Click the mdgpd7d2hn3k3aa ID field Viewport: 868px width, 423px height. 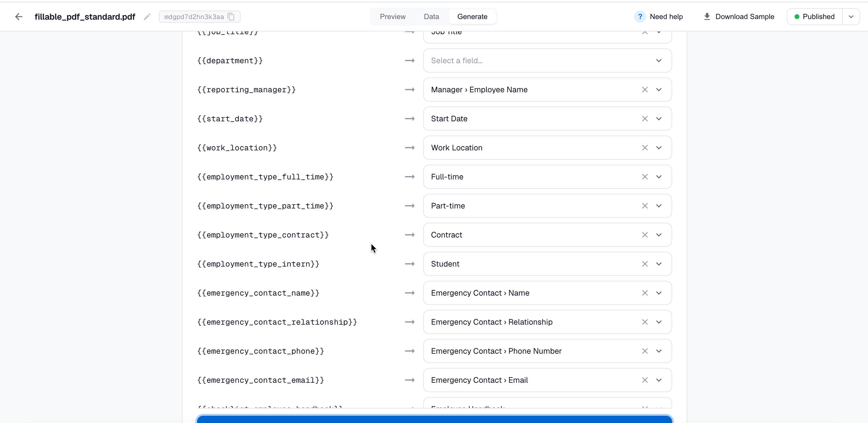(199, 17)
